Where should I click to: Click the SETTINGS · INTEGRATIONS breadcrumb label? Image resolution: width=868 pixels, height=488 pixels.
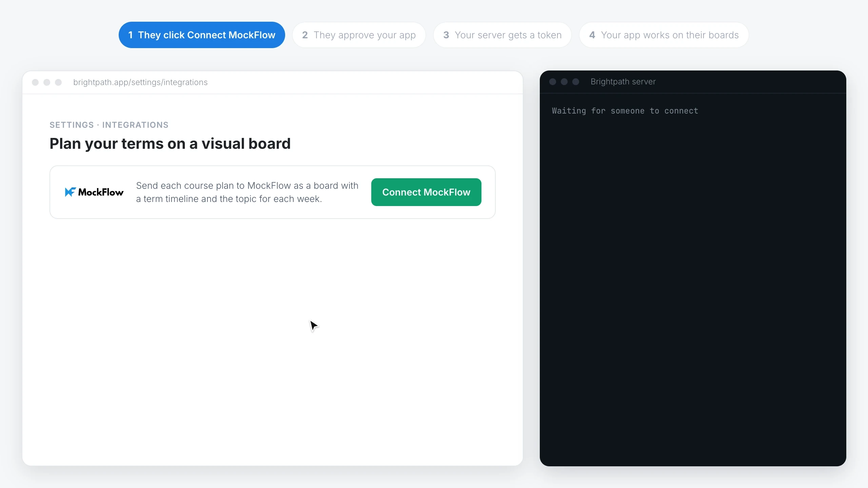[109, 125]
